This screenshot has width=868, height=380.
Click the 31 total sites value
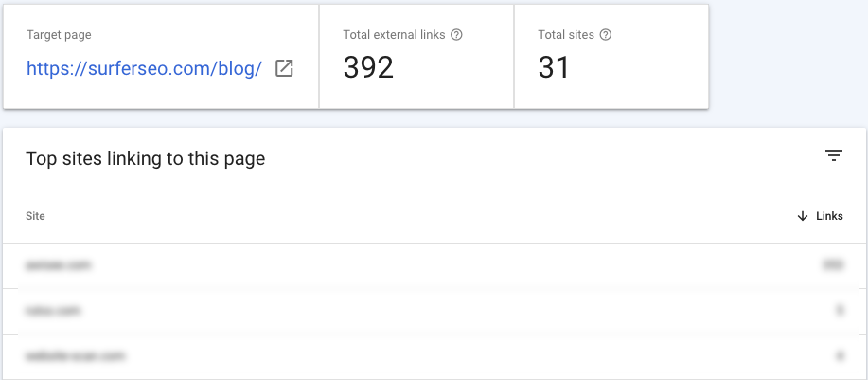(554, 67)
